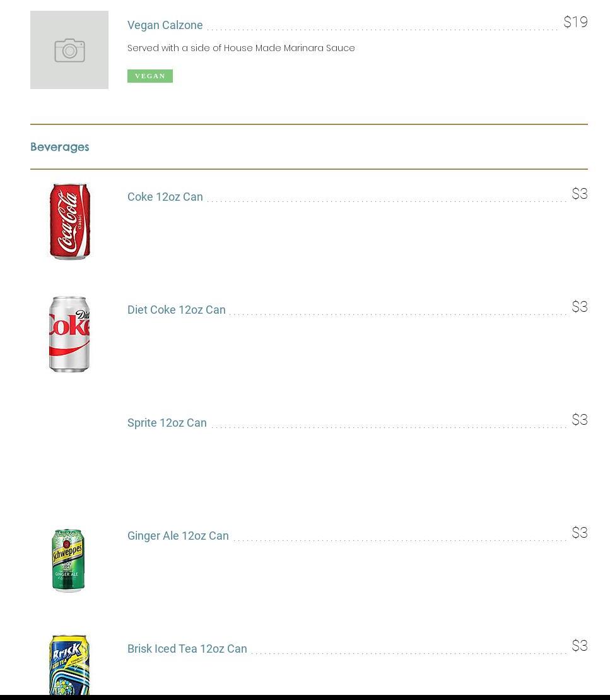
Task: Open the Brisk Iced Tea 12oz Can item
Action: [x=187, y=649]
